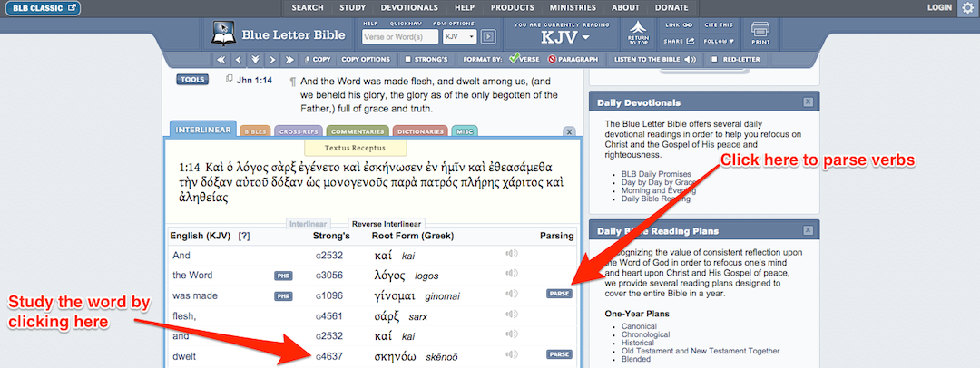Open the HELP top menu
Viewport: 980px width, 368px height.
click(x=465, y=8)
